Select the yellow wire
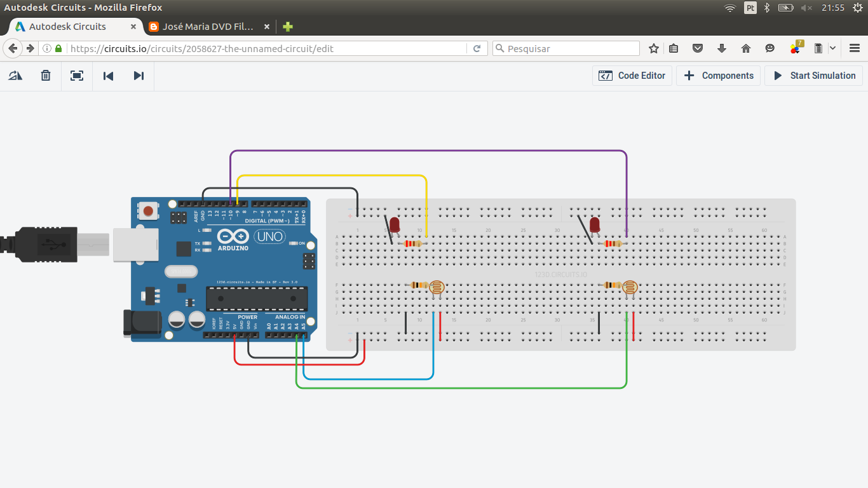This screenshot has height=488, width=868. [x=332, y=175]
